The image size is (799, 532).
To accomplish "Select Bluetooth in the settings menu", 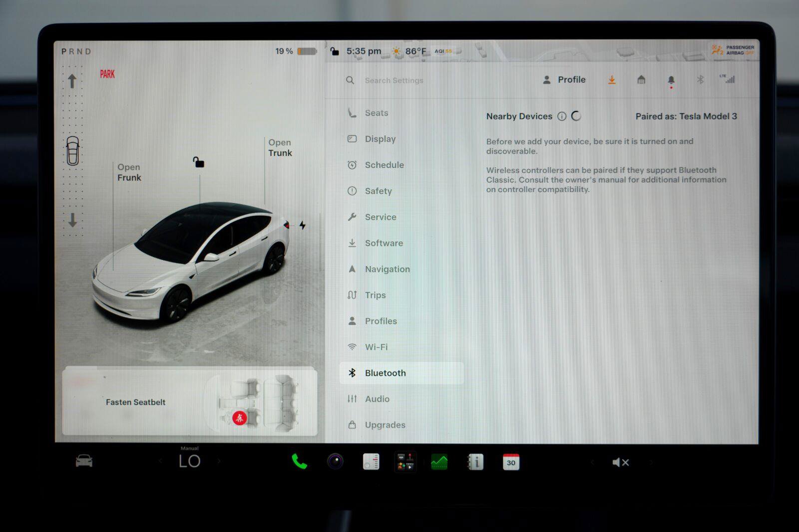I will coord(401,373).
